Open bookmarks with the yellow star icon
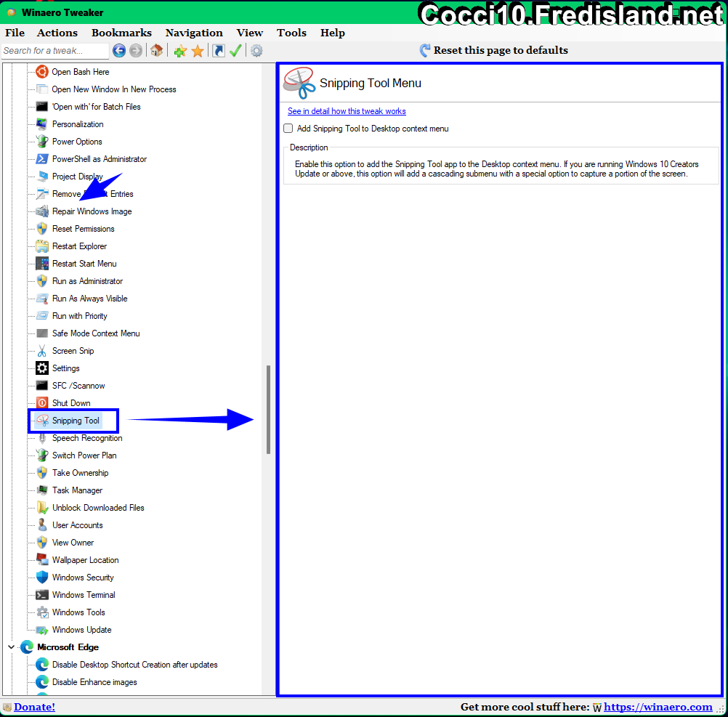Screen dimensions: 728x717 click(198, 51)
